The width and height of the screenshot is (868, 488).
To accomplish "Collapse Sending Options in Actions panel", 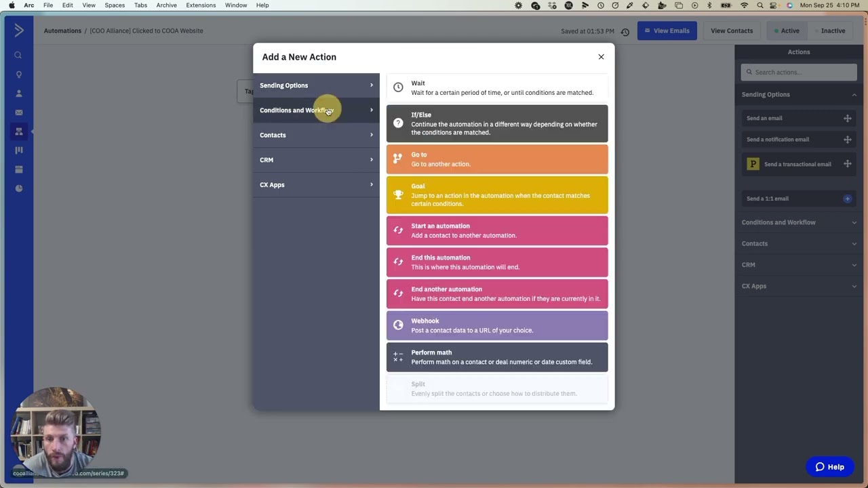I will 799,94.
